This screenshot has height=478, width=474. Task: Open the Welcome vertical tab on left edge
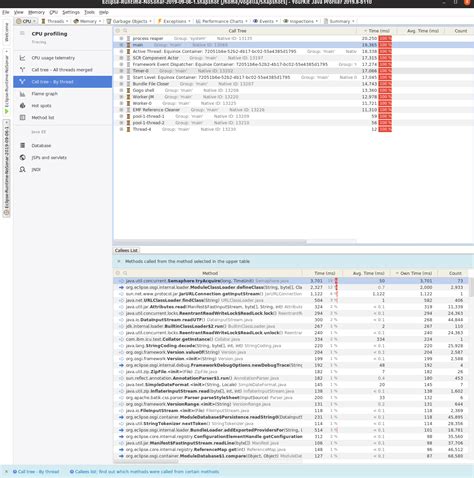point(6,32)
